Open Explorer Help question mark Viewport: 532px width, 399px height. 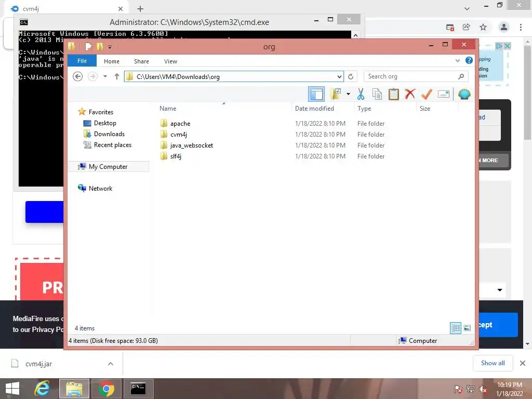(x=469, y=60)
